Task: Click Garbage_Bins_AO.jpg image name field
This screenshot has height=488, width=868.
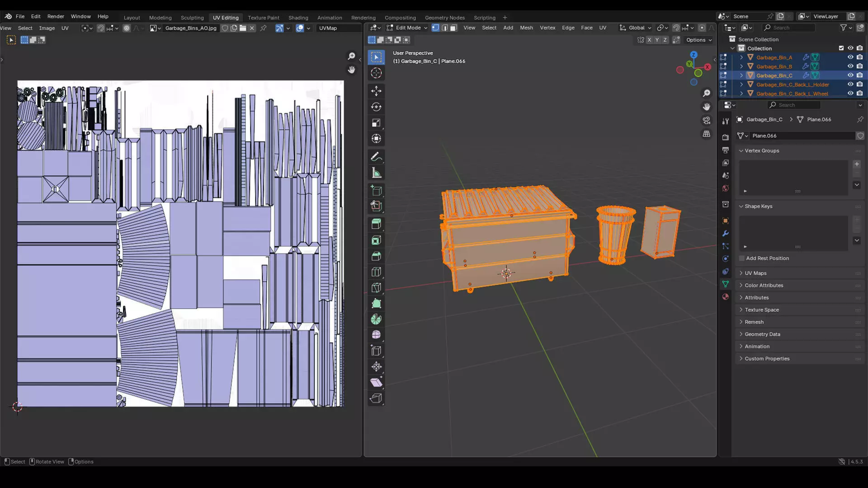Action: (191, 28)
